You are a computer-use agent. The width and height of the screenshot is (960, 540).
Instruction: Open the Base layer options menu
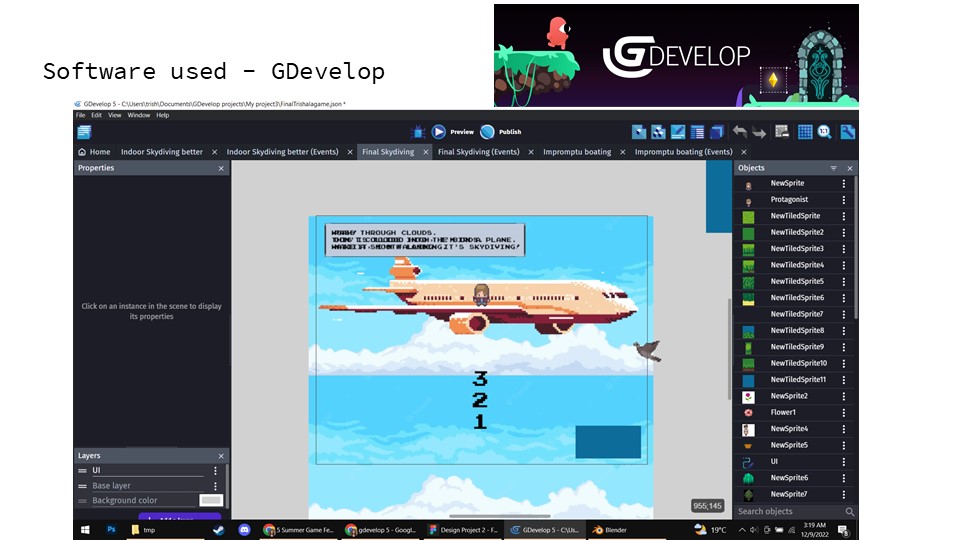[216, 486]
